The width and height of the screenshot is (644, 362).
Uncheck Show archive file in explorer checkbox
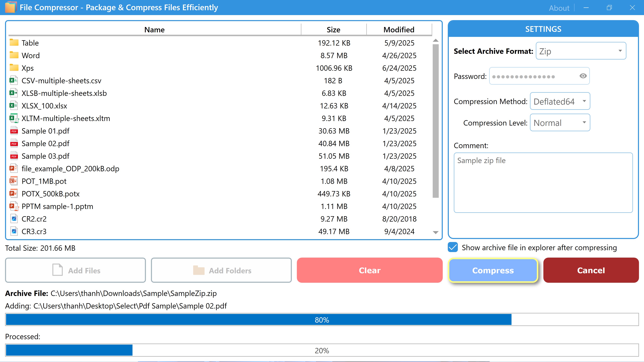pyautogui.click(x=453, y=247)
